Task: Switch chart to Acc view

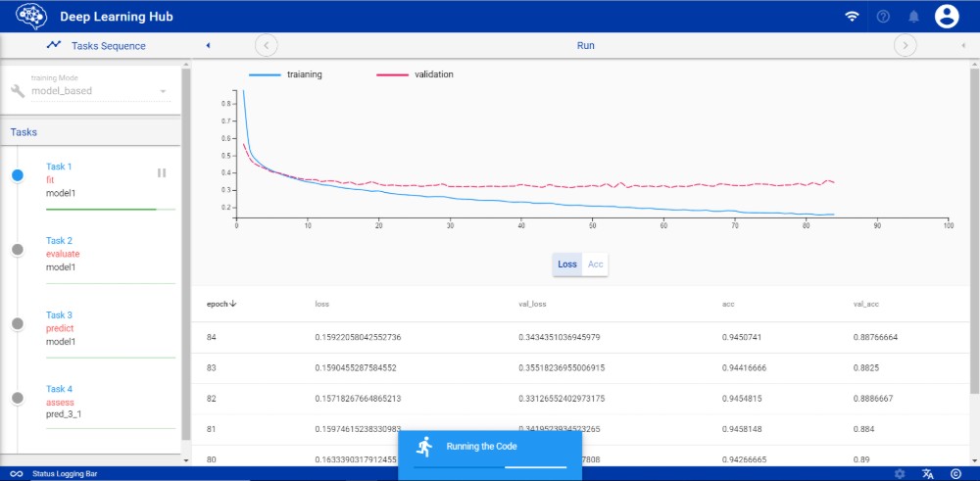Action: click(x=595, y=265)
